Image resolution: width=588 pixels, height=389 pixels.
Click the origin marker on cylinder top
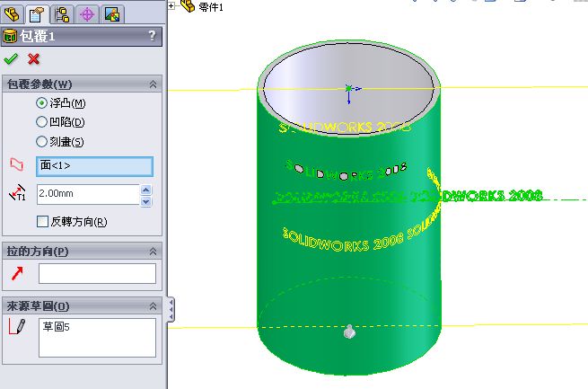pos(349,89)
